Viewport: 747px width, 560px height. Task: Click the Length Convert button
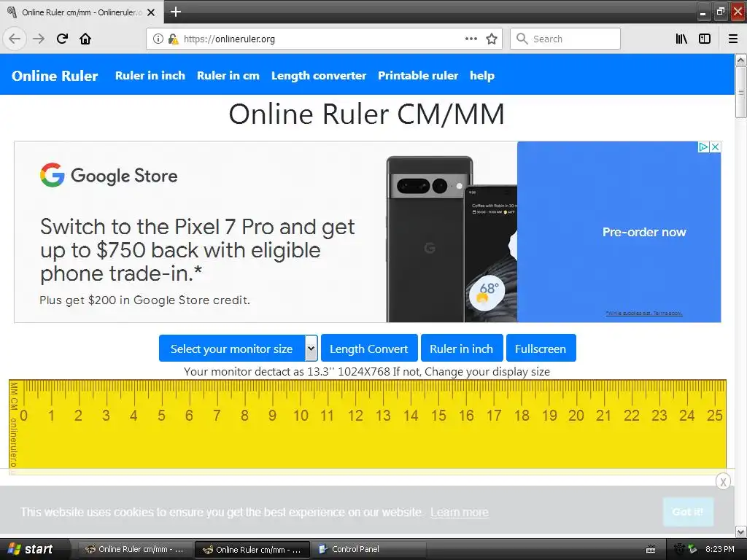[369, 348]
